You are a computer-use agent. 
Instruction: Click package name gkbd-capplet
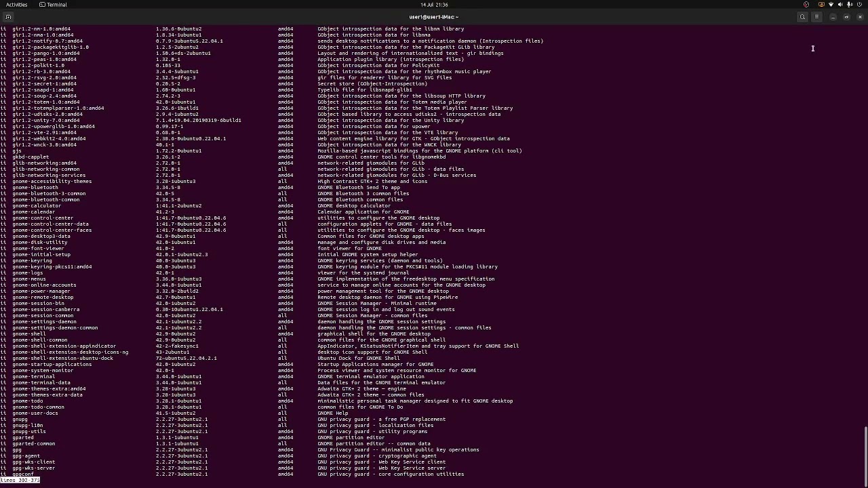(x=31, y=157)
